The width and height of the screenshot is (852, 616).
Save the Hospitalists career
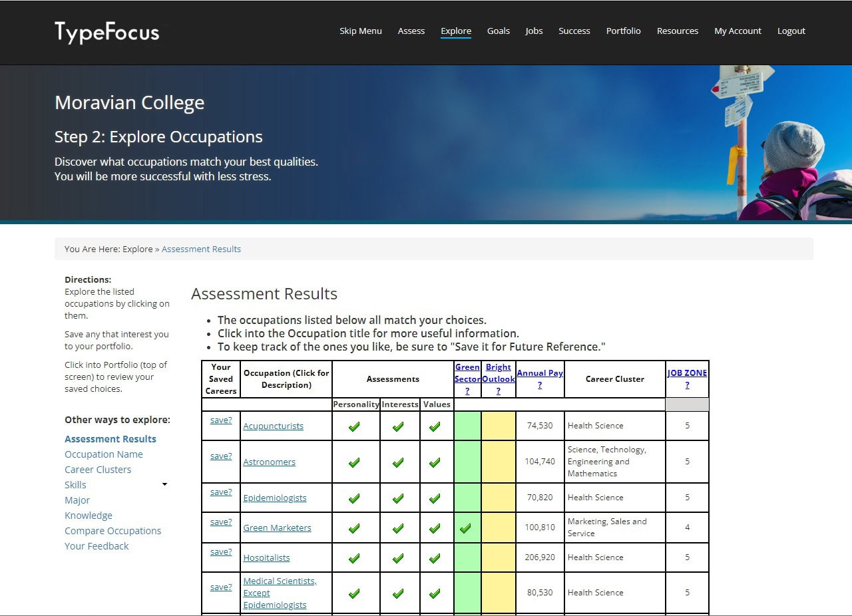[221, 552]
